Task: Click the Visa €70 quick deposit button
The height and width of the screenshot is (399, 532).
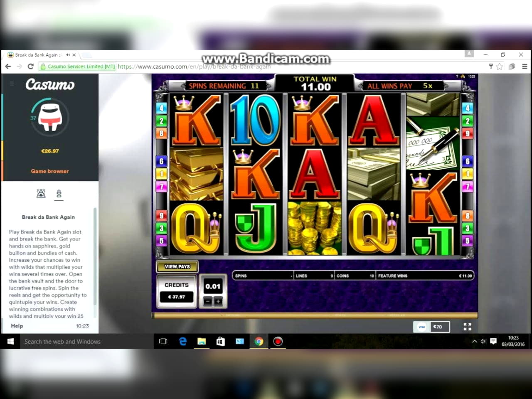Action: pyautogui.click(x=431, y=327)
